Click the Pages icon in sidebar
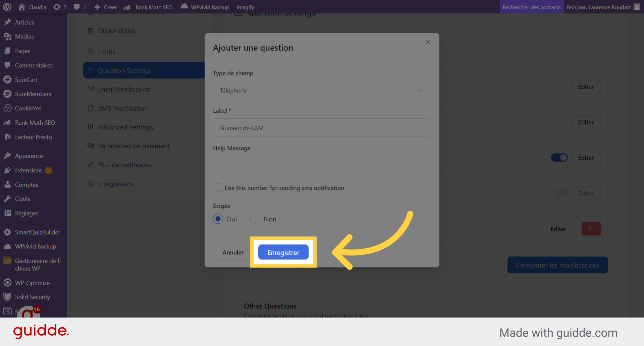This screenshot has height=346, width=644. (x=7, y=51)
